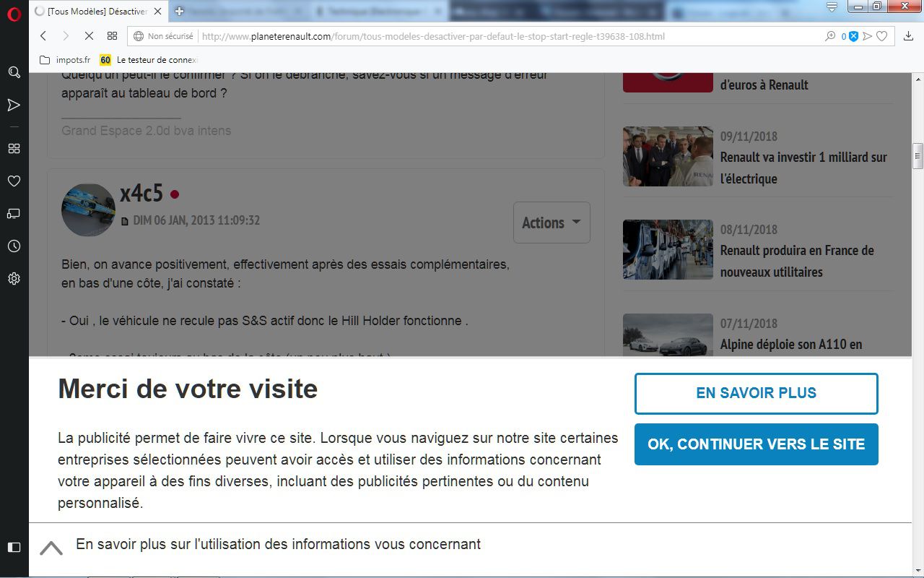Viewport: 924px width, 578px height.
Task: Click EN SAVOIR PLUS button
Action: (757, 393)
